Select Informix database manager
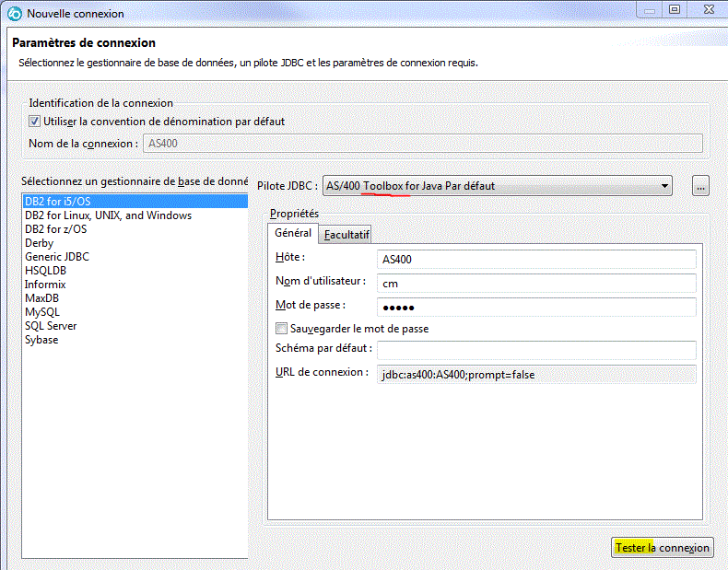The height and width of the screenshot is (570, 728). point(135,285)
